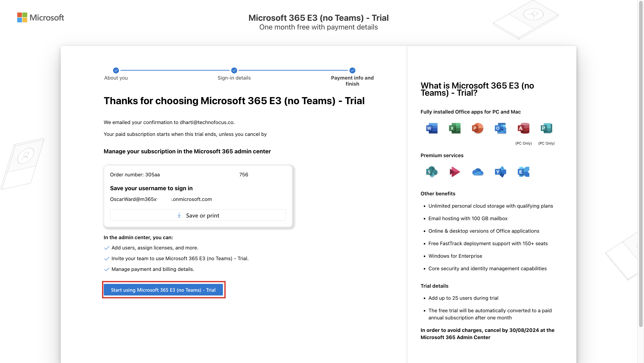This screenshot has height=363, width=644.
Task: Click 'Online & desktop versions of Office' benefit
Action: click(x=483, y=231)
